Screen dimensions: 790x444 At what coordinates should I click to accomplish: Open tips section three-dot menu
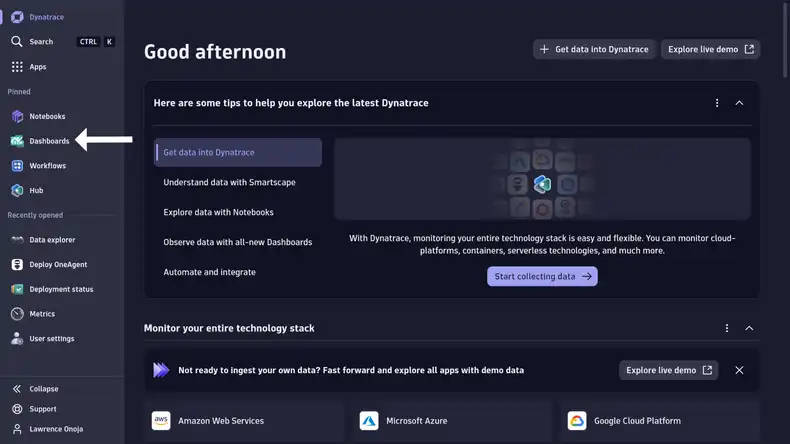pyautogui.click(x=717, y=103)
